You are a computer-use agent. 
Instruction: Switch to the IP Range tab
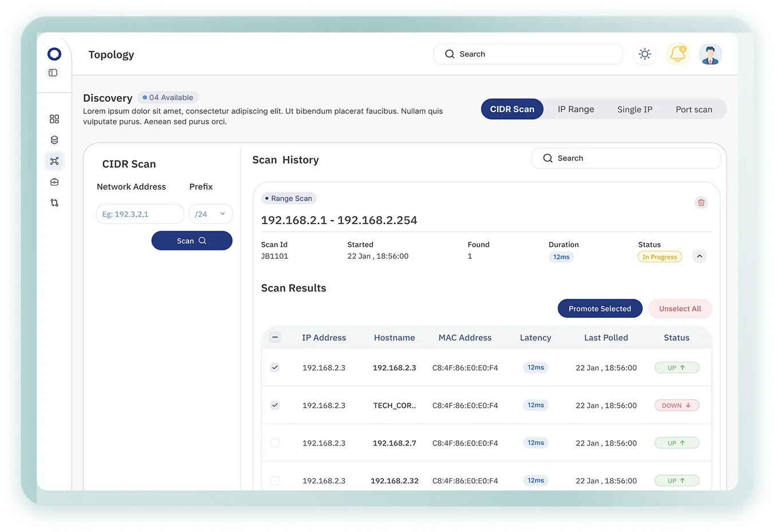(576, 109)
